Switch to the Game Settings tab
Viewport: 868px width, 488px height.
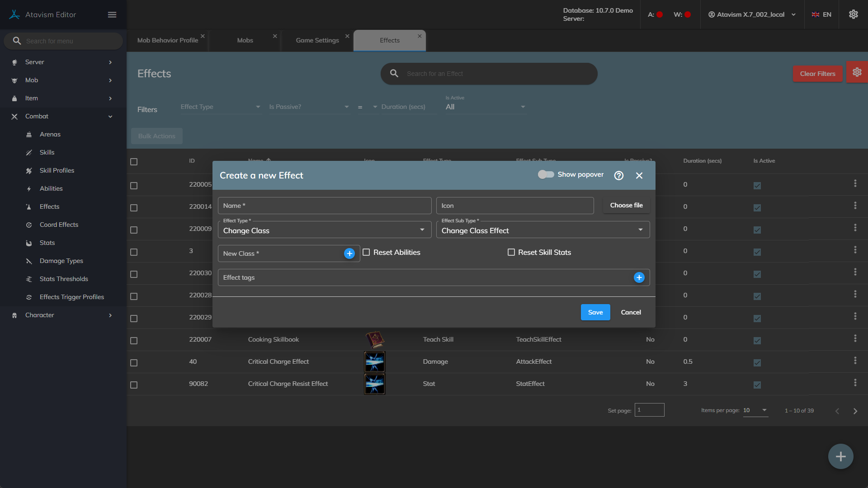coord(317,40)
